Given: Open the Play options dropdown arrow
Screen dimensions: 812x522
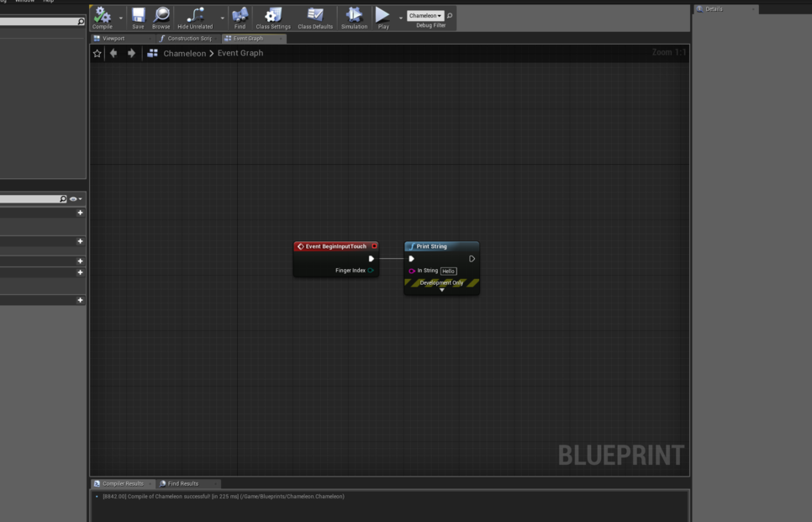Looking at the screenshot, I should [400, 18].
